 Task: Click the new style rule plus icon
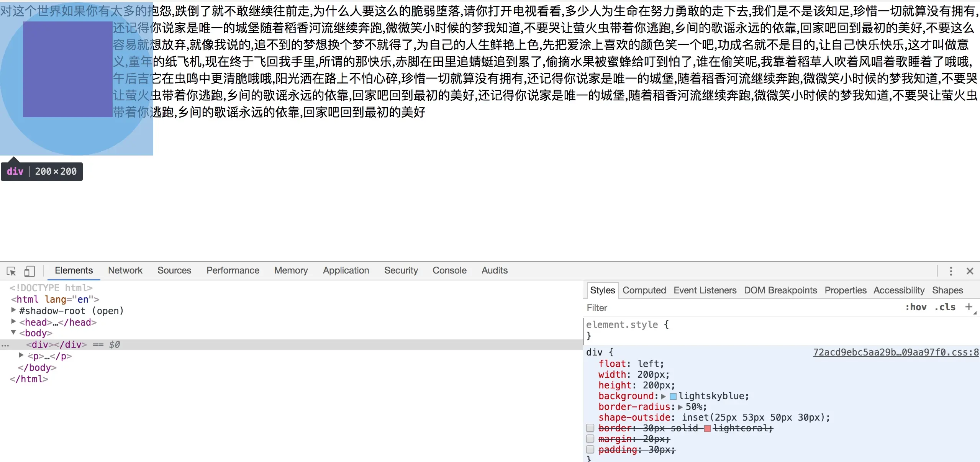tap(969, 307)
